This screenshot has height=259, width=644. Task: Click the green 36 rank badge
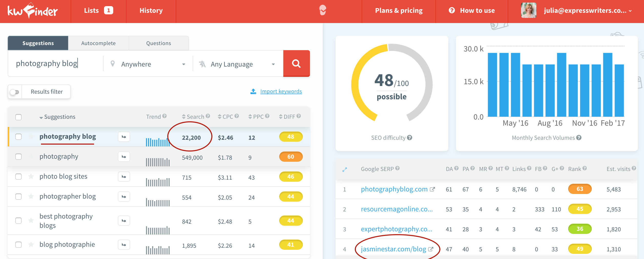point(580,229)
